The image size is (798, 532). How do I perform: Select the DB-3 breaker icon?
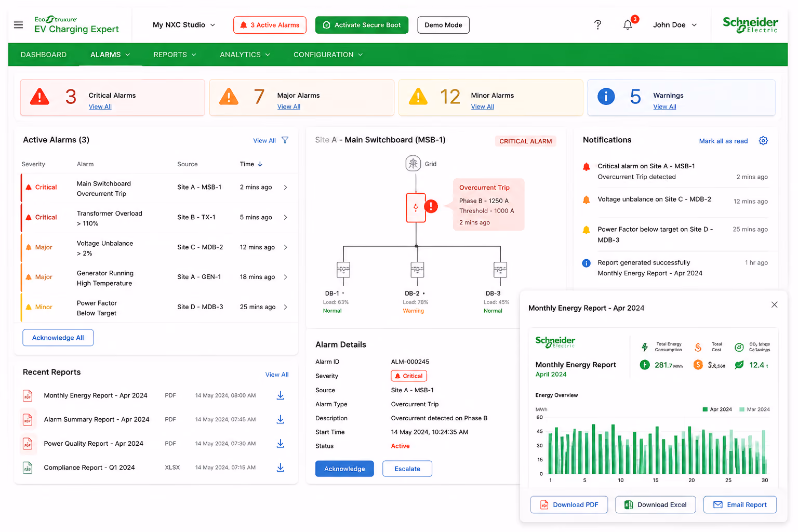pyautogui.click(x=500, y=270)
